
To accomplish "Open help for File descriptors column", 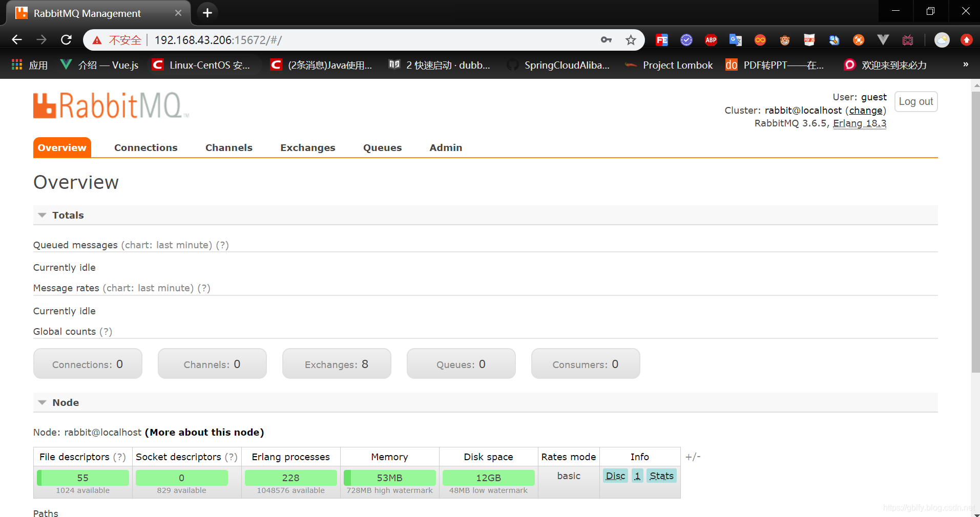I will (119, 457).
